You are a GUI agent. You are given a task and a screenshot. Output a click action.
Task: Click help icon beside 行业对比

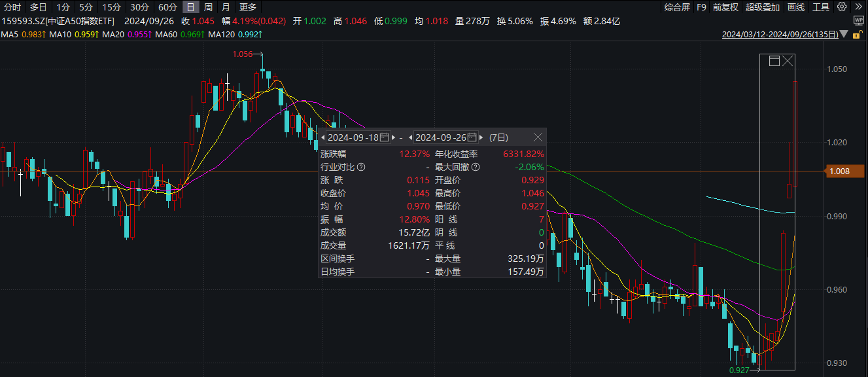point(361,167)
